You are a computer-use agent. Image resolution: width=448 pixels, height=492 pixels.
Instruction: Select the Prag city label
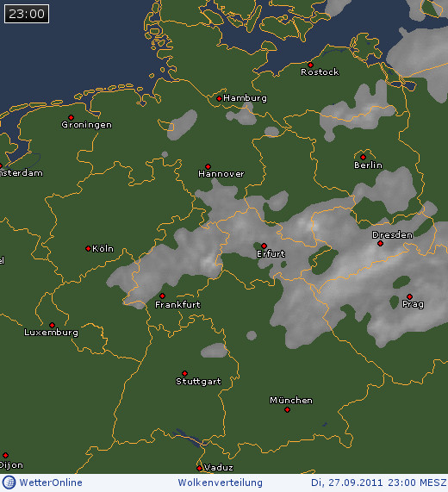click(413, 304)
